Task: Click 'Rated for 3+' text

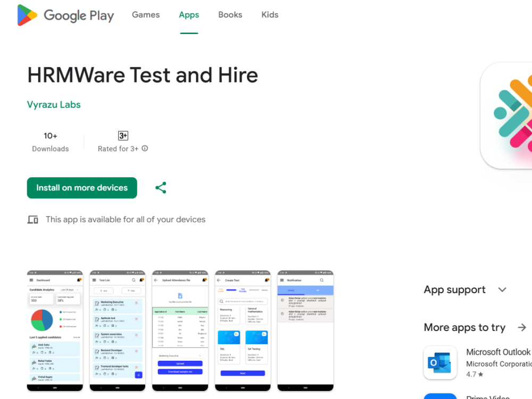Action: (x=118, y=148)
